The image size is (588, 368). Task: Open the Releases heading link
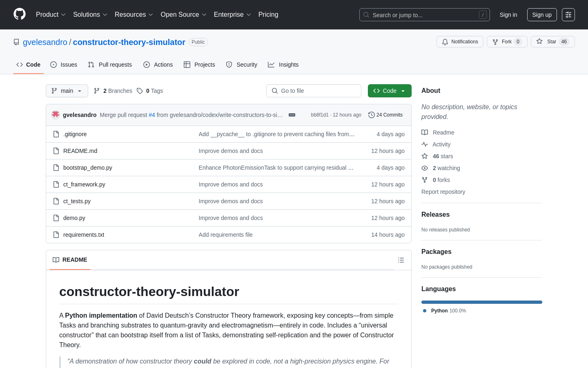pyautogui.click(x=435, y=215)
